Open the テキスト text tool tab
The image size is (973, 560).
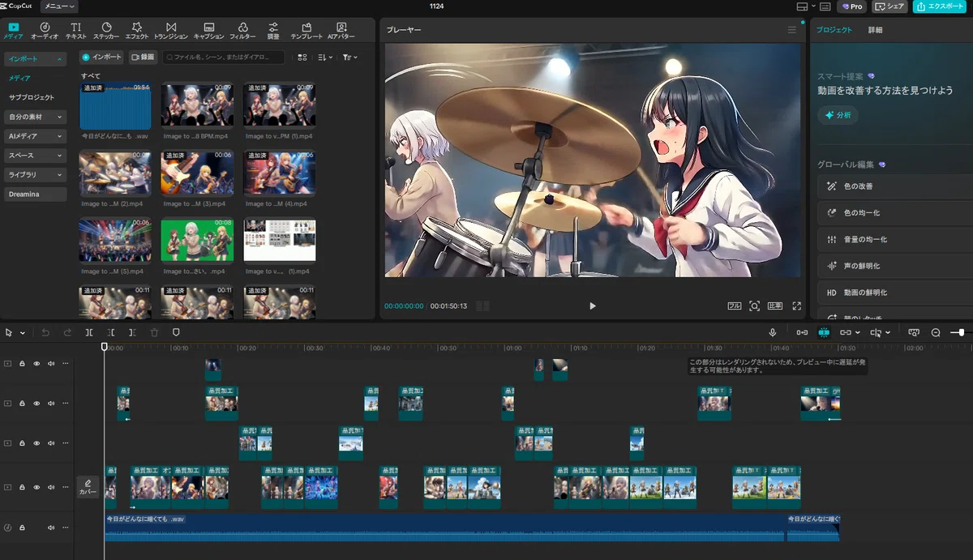(x=76, y=31)
